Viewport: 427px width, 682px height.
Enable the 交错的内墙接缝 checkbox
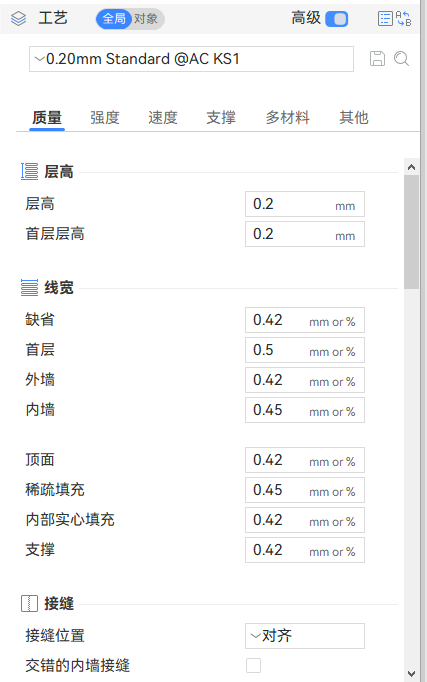coord(254,665)
